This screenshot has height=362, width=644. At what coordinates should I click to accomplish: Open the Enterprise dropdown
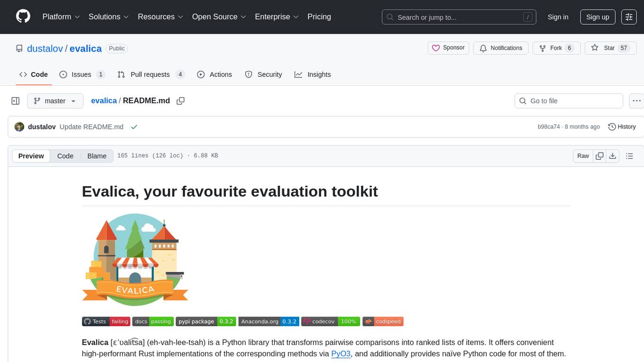[x=277, y=17]
